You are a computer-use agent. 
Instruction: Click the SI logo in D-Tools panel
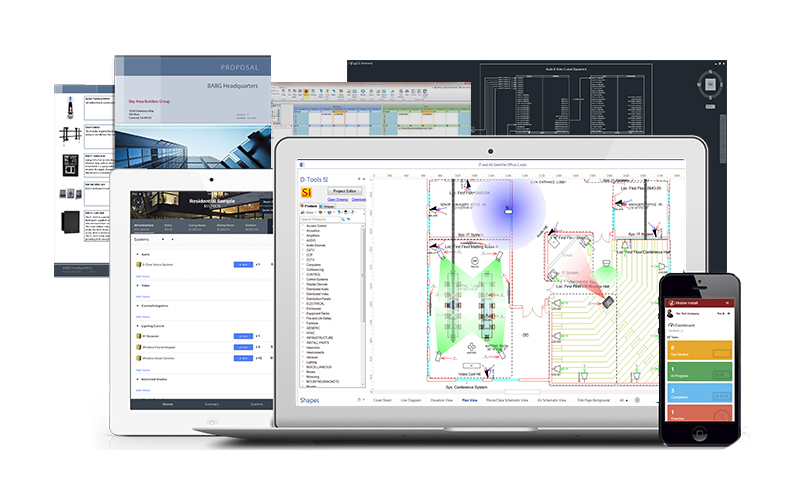(306, 192)
